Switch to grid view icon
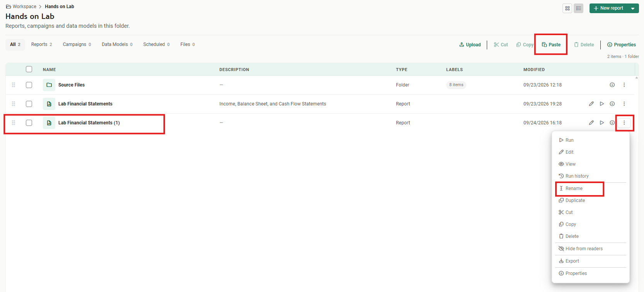Viewport: 644px width, 292px height. pos(568,8)
